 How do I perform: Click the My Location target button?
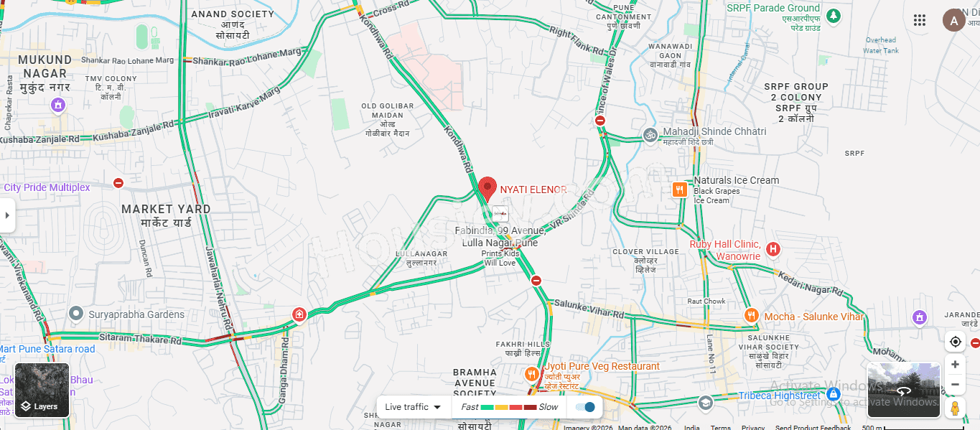coord(955,342)
